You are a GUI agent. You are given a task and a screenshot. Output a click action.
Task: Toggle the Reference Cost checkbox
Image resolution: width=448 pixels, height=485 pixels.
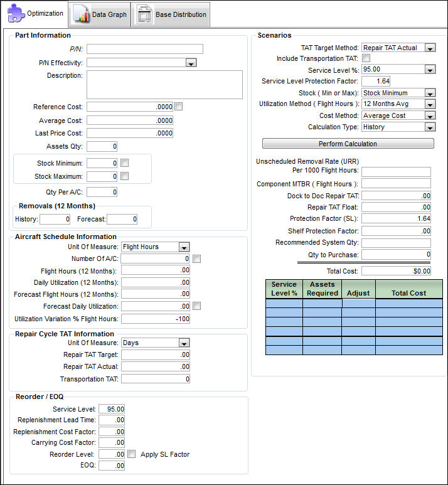click(x=179, y=107)
